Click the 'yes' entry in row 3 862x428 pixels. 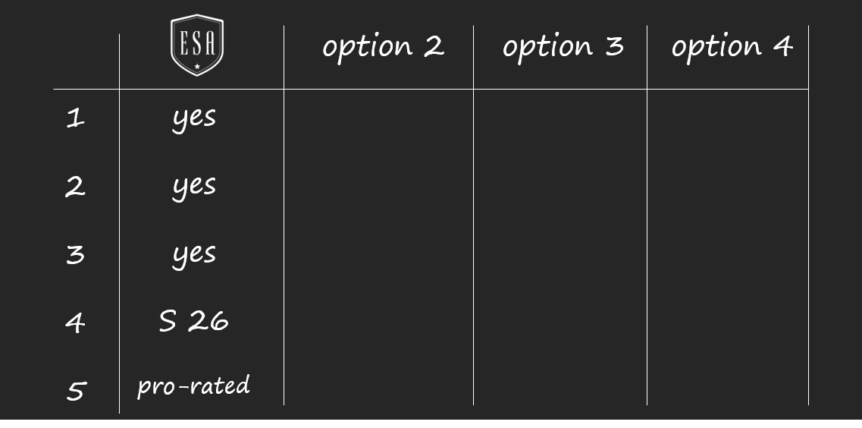(x=194, y=255)
